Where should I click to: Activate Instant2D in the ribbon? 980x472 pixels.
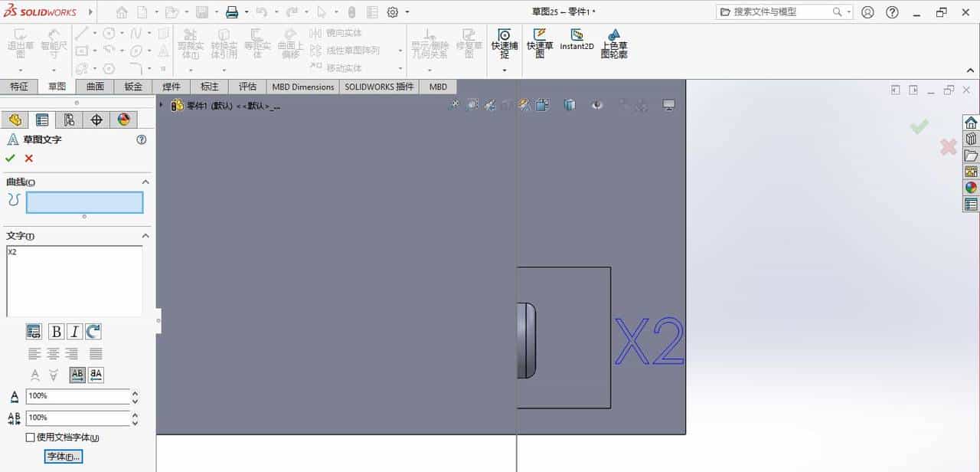click(577, 40)
